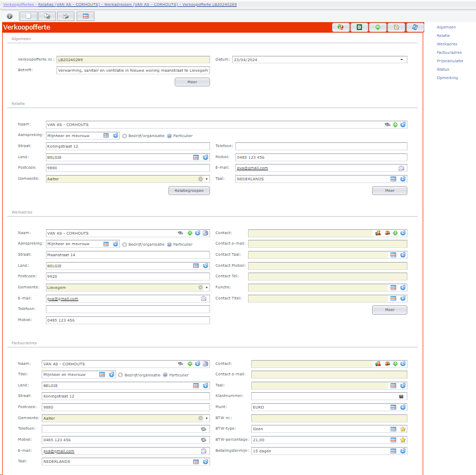Click the copy document icon in Werkadres Naam field
Image resolution: width=476 pixels, height=475 pixels.
(x=205, y=233)
